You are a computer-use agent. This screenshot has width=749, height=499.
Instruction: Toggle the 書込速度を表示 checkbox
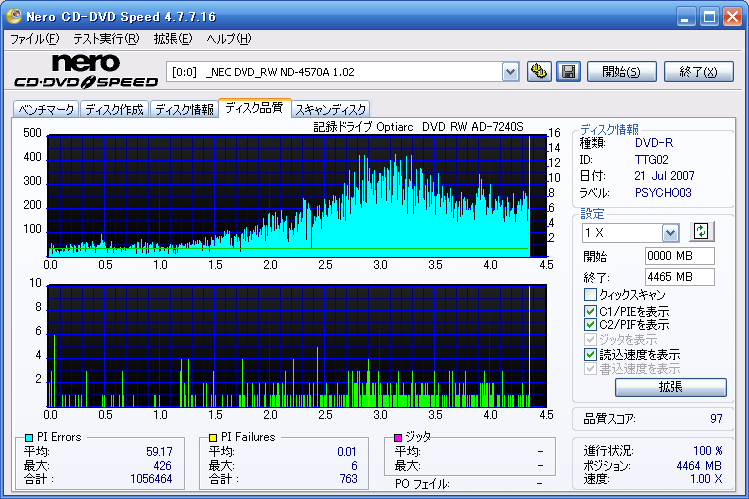[590, 369]
